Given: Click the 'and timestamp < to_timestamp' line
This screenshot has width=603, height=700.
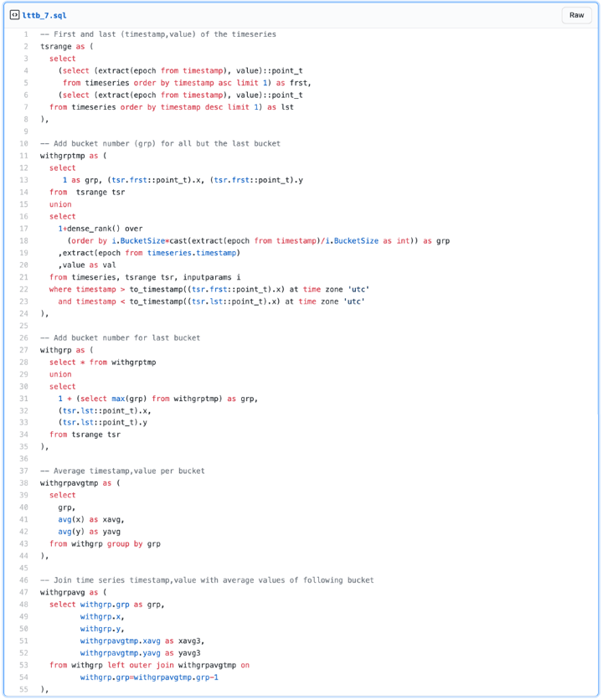Looking at the screenshot, I should [211, 301].
